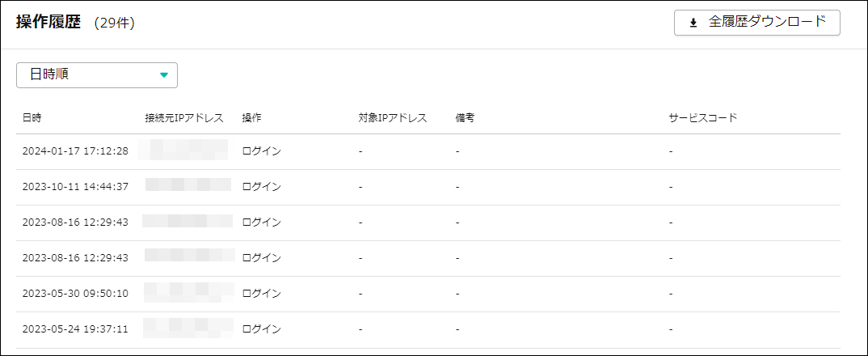This screenshot has height=356, width=868.
Task: Select the 2023-05-30 09:50:10 log entry
Action: click(75, 293)
